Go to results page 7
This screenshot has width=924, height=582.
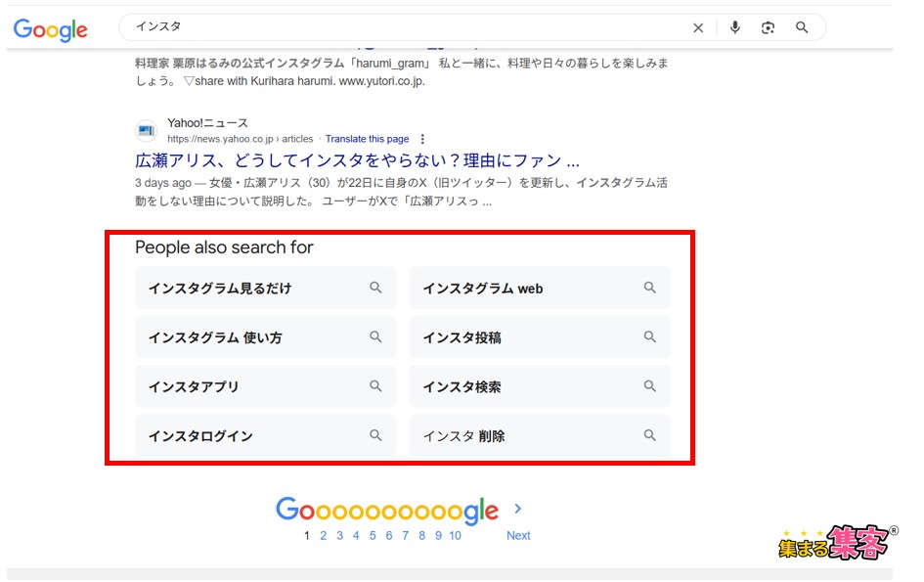click(406, 535)
